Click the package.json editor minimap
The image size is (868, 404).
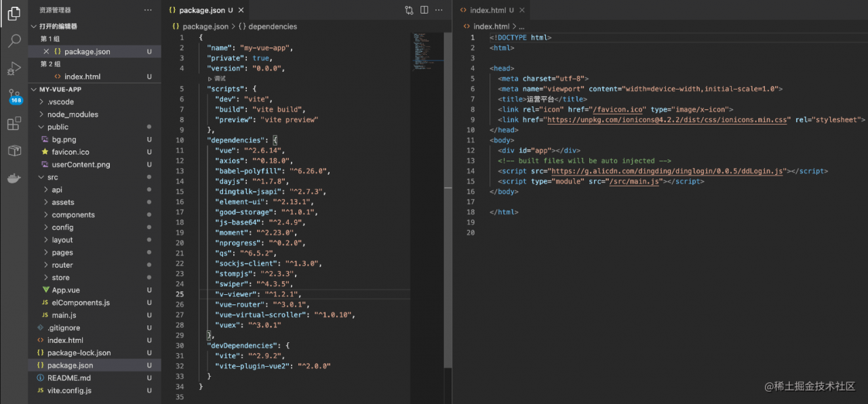(427, 52)
